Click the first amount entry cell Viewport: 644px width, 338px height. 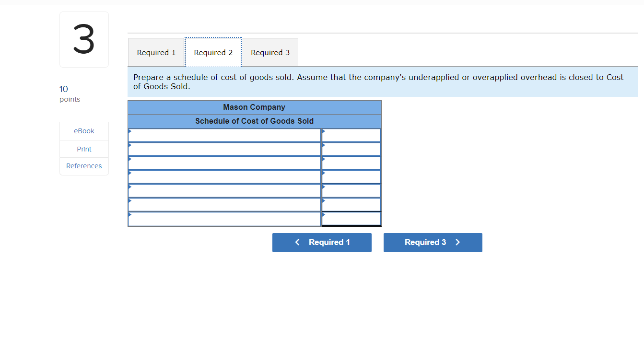click(351, 135)
